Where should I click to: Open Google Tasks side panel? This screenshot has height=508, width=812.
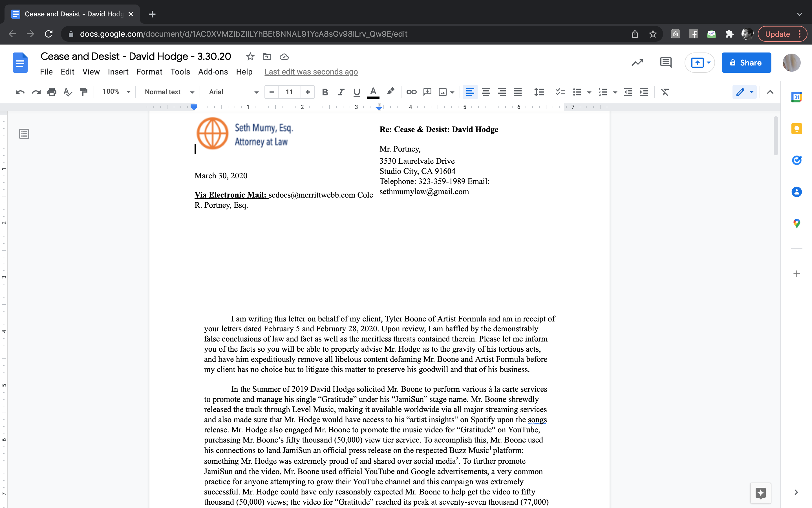coord(796,160)
